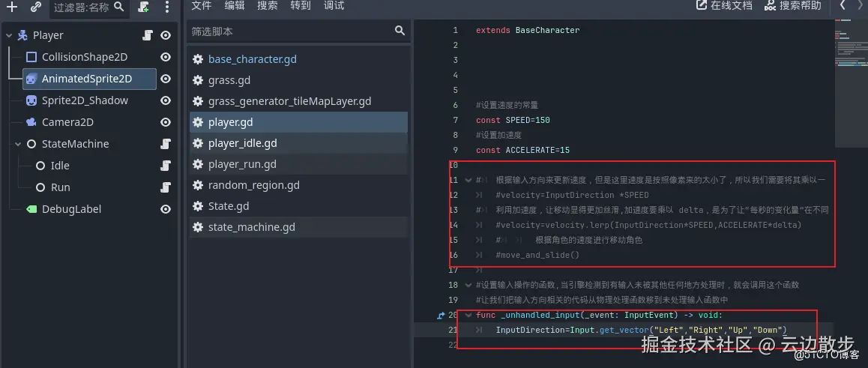Hide the CollisionShape2D node visibility
868x368 pixels.
point(166,57)
